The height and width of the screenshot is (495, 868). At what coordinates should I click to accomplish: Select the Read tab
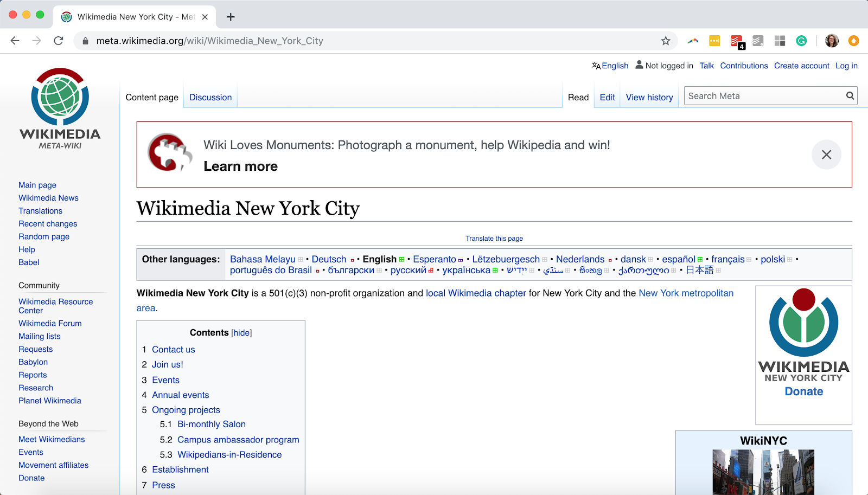point(578,97)
